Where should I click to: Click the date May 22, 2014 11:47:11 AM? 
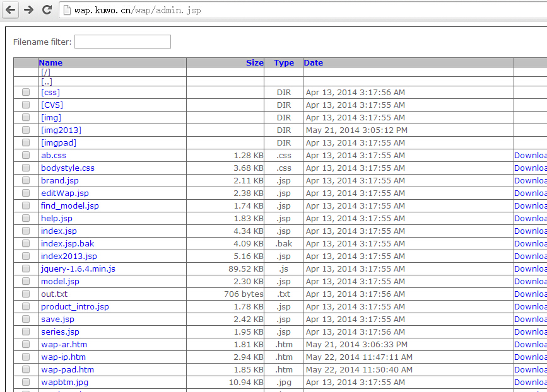pos(359,357)
